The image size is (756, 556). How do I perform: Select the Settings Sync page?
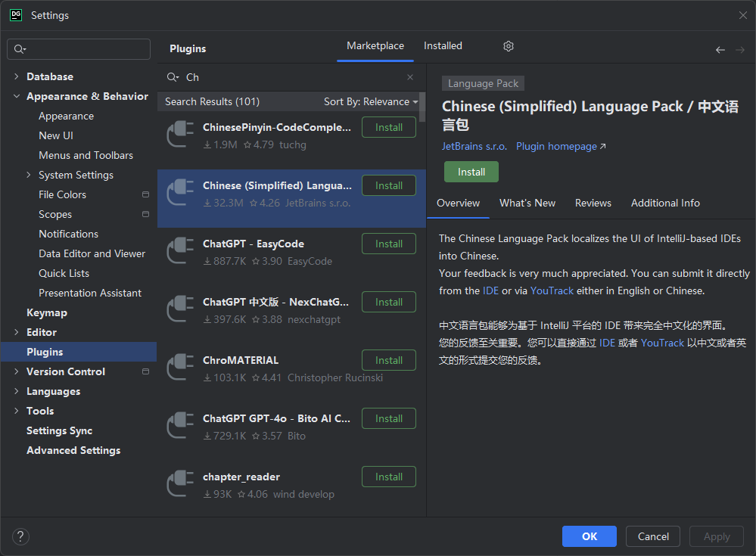point(59,430)
